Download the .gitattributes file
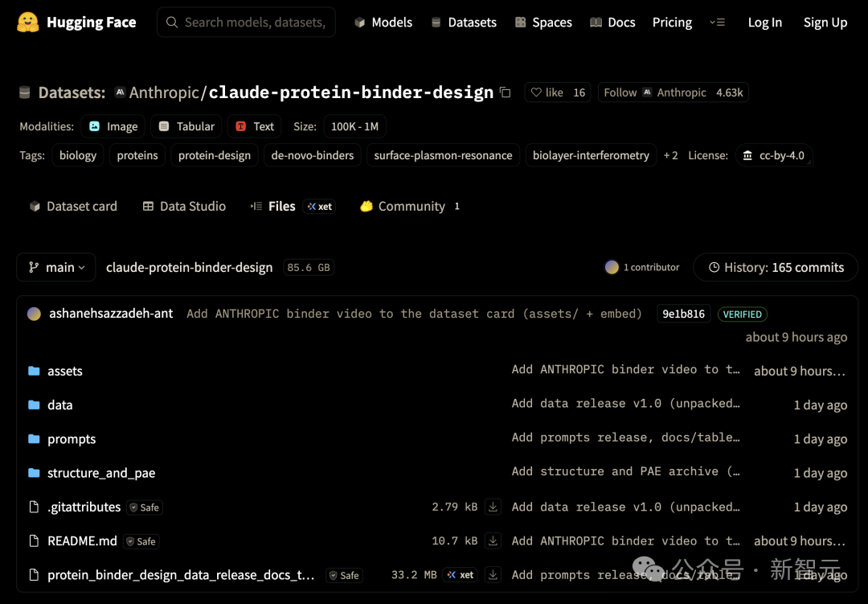 493,507
